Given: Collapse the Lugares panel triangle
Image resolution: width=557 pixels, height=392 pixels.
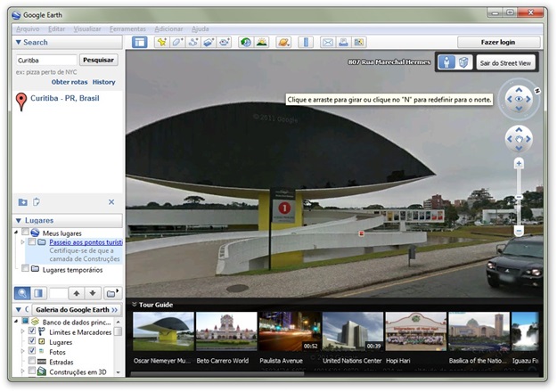Looking at the screenshot, I should [19, 221].
